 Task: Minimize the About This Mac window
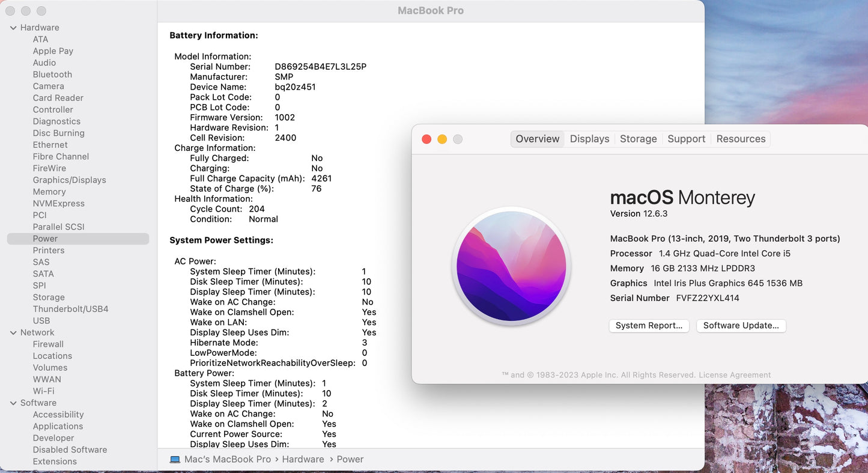(x=442, y=139)
